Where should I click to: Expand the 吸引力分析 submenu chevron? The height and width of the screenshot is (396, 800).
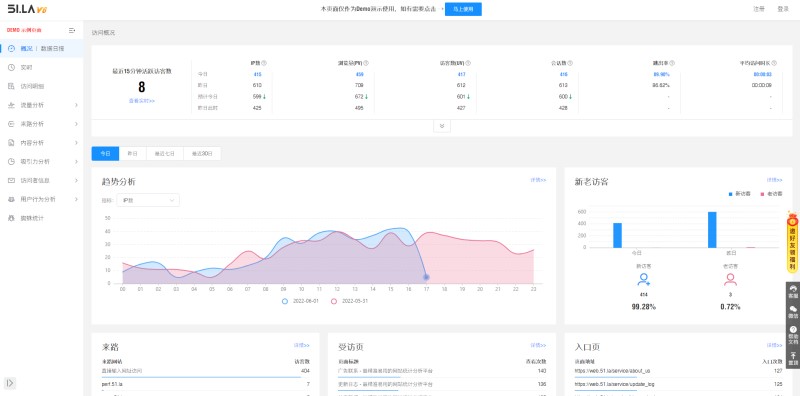(76, 161)
